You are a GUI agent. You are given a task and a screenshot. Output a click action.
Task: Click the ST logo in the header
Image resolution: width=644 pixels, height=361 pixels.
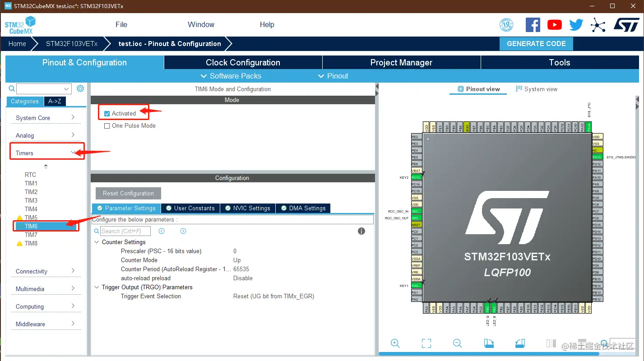(626, 25)
